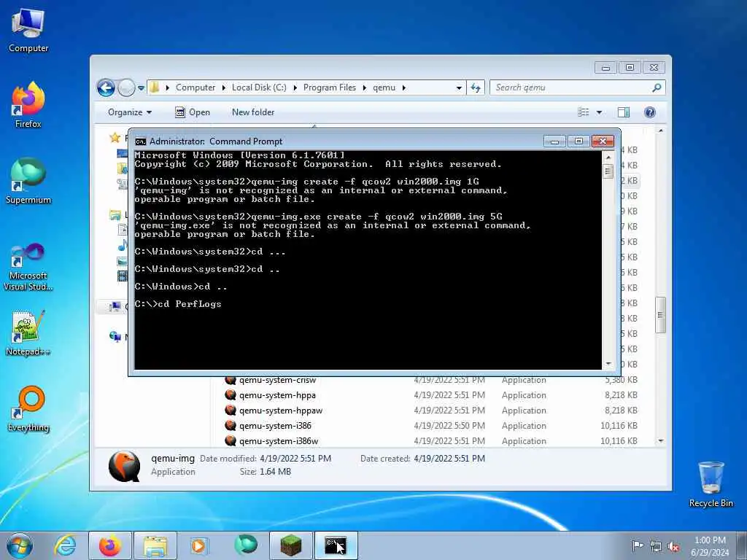Open the Everything search desktop shortcut
Viewport: 747px width, 560px height.
click(28, 408)
